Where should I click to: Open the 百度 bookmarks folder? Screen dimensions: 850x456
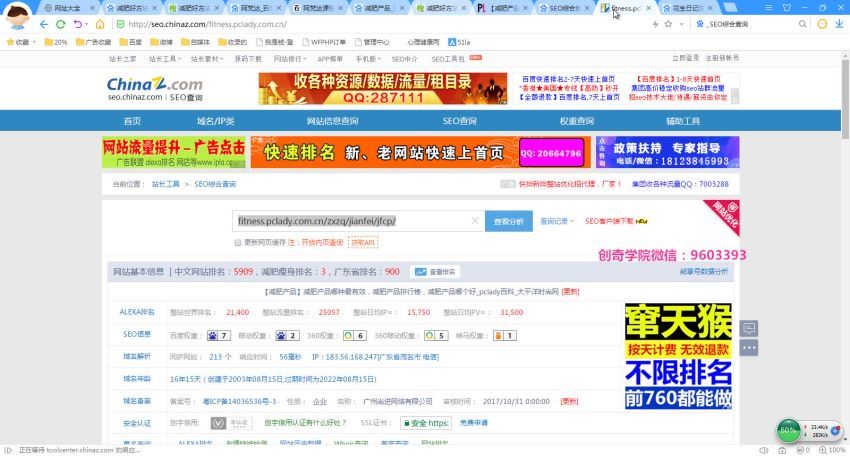click(131, 42)
